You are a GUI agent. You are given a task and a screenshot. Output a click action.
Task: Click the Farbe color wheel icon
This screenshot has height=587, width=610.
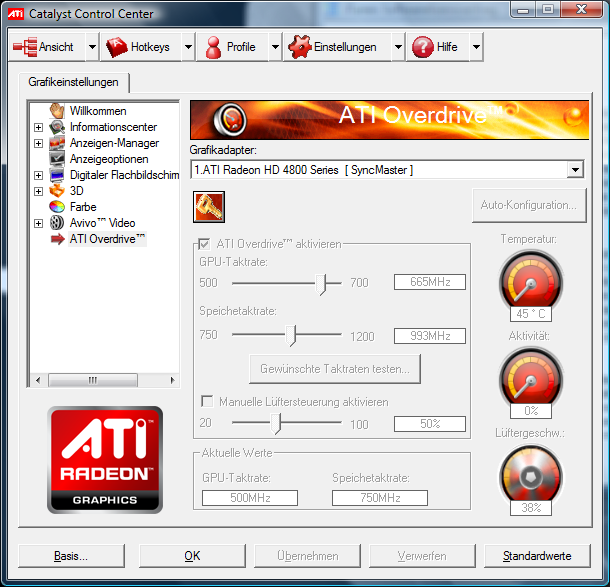tap(57, 207)
